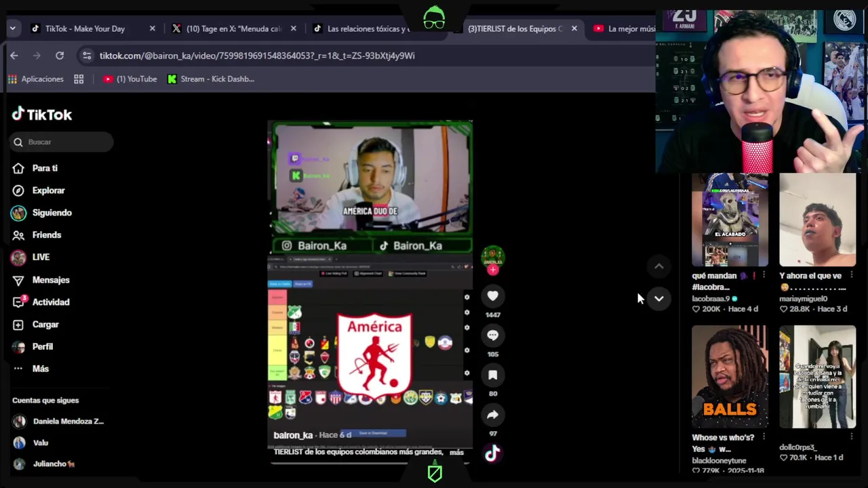868x488 pixels.
Task: Click the grid icon in bookmarks bar
Action: coord(79,79)
